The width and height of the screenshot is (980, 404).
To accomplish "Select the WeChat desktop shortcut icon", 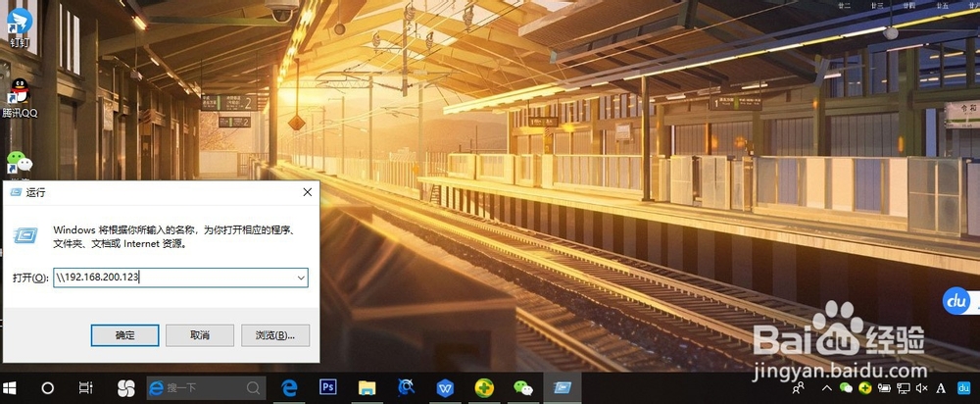I will (x=20, y=163).
